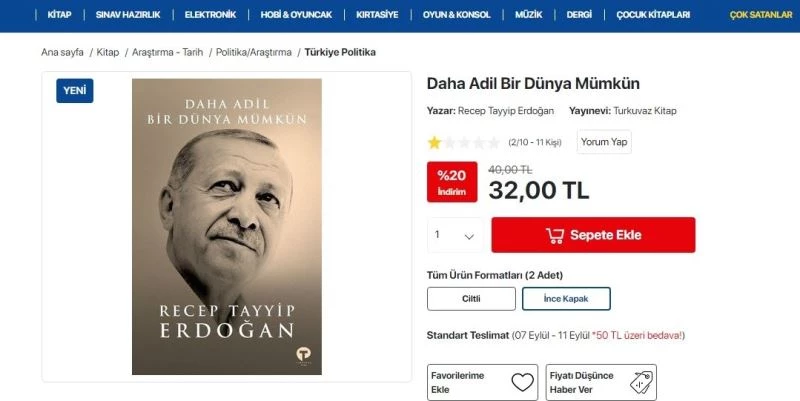Image resolution: width=800 pixels, height=401 pixels.
Task: Go to ÇOK SATANLAR bestsellers menu
Action: click(761, 15)
